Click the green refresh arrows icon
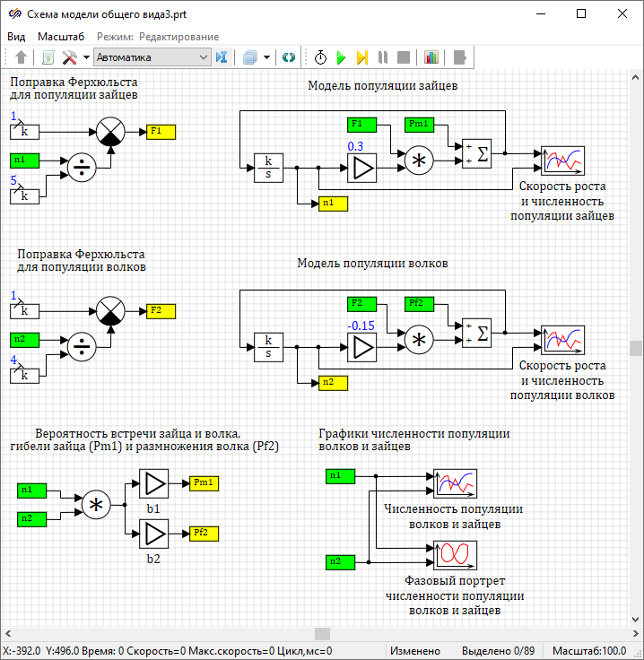The width and height of the screenshot is (644, 660). 288,57
